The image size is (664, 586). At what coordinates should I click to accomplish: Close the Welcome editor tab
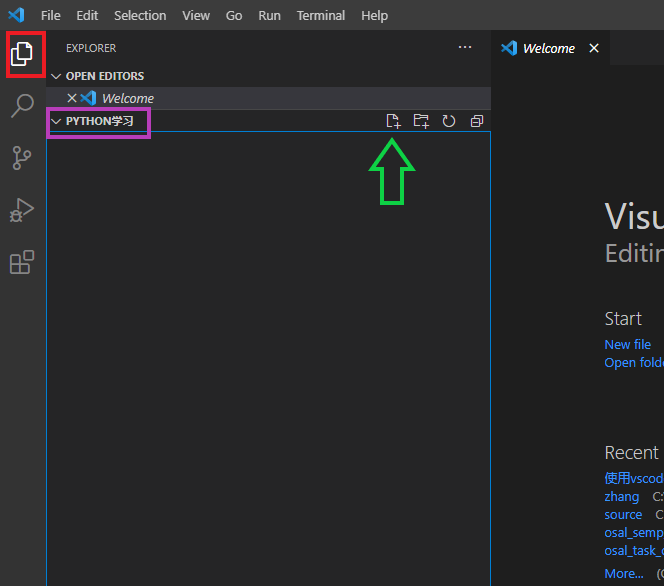click(594, 48)
